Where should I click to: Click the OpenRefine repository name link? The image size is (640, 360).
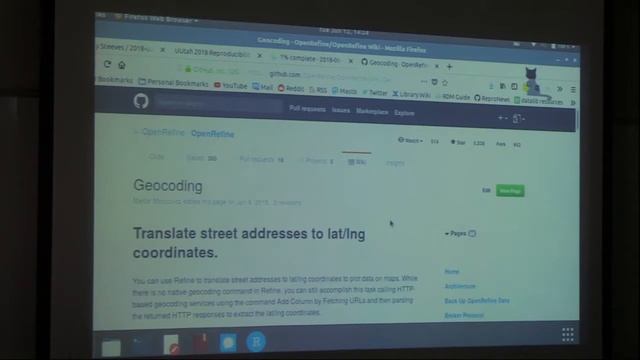coord(212,134)
